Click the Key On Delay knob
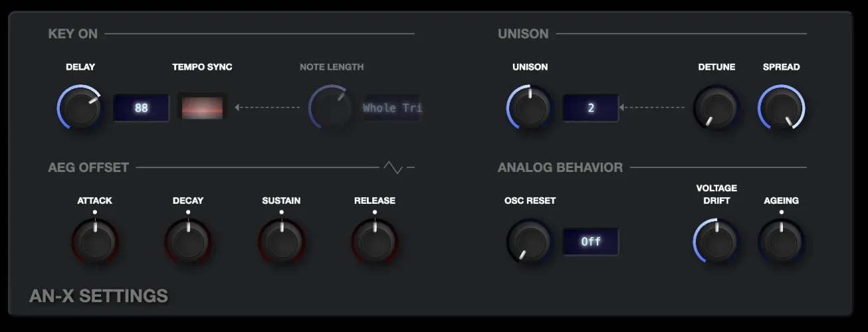868x332 pixels. tap(80, 108)
